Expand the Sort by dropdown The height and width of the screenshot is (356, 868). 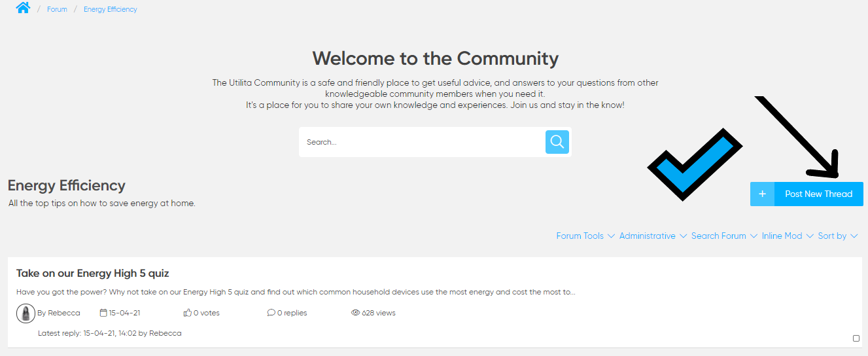pos(837,236)
